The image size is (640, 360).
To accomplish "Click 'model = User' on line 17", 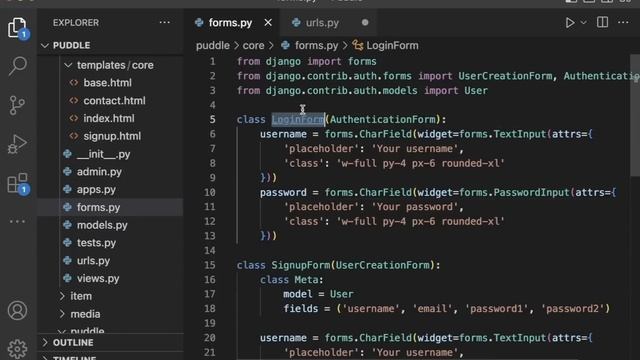I will (318, 294).
